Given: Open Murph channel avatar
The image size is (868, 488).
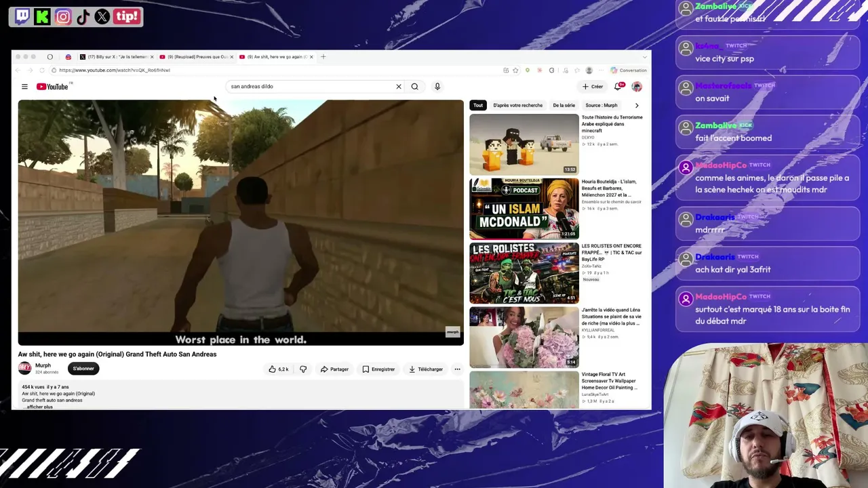Looking at the screenshot, I should pyautogui.click(x=25, y=368).
